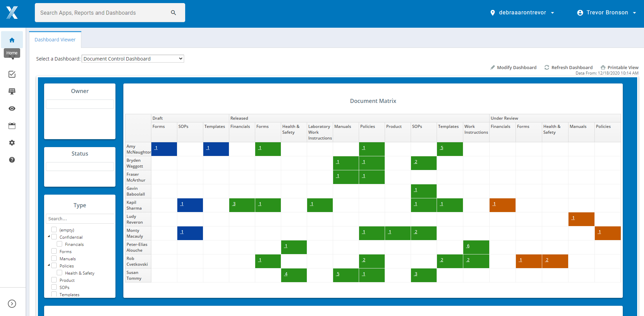The width and height of the screenshot is (644, 316).
Task: Open the calendar icon in the sidebar
Action: tap(12, 126)
